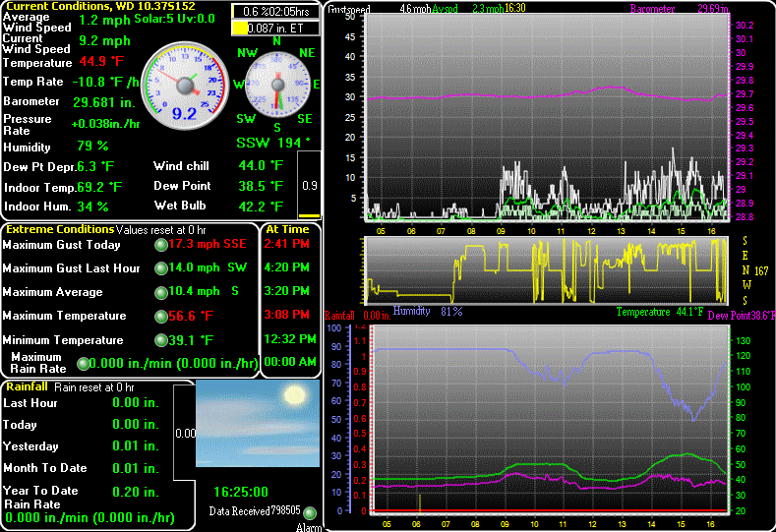
Task: Click the 14.0 mph SW gust value
Action: pos(208,267)
